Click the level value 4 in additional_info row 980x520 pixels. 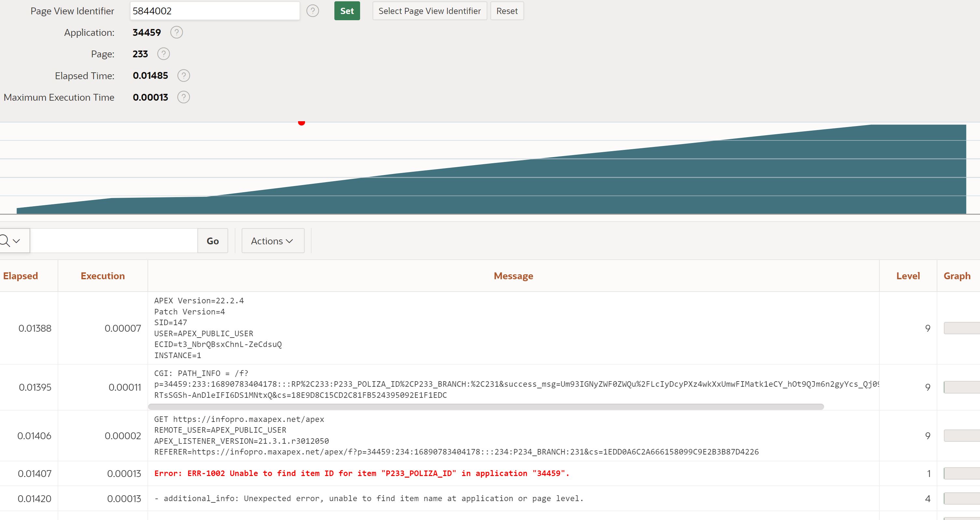click(x=928, y=498)
